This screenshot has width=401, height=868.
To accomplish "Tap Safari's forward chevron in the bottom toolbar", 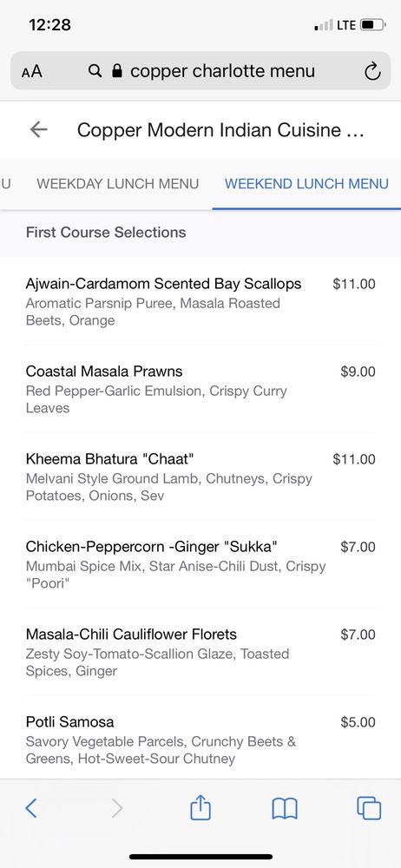I will click(117, 808).
